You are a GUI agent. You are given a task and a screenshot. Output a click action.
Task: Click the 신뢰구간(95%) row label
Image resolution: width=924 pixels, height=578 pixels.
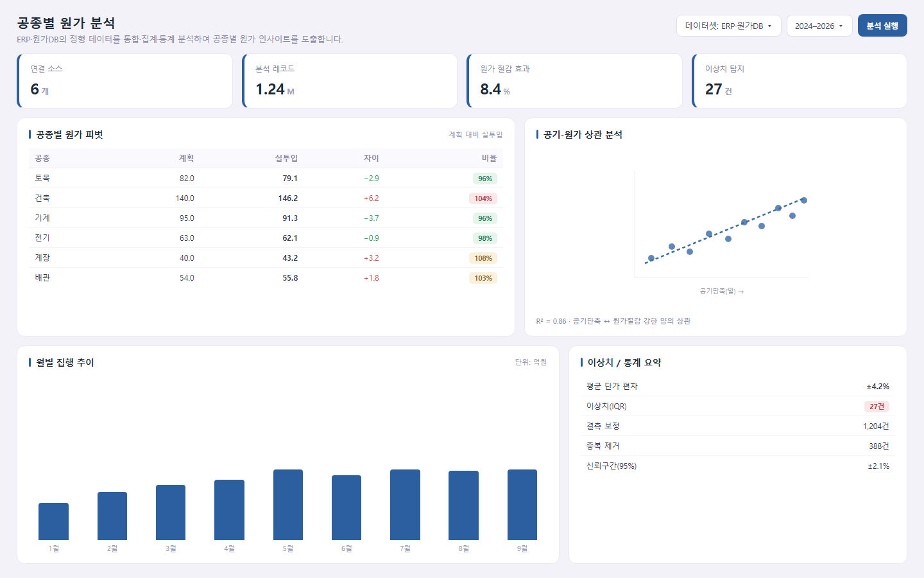click(x=611, y=466)
